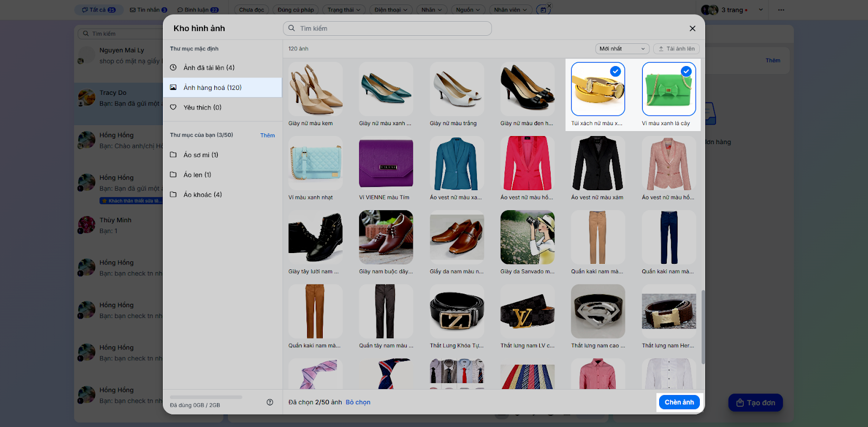This screenshot has width=868, height=427.
Task: Deselect the checked yellow Túi xách image
Action: (615, 71)
